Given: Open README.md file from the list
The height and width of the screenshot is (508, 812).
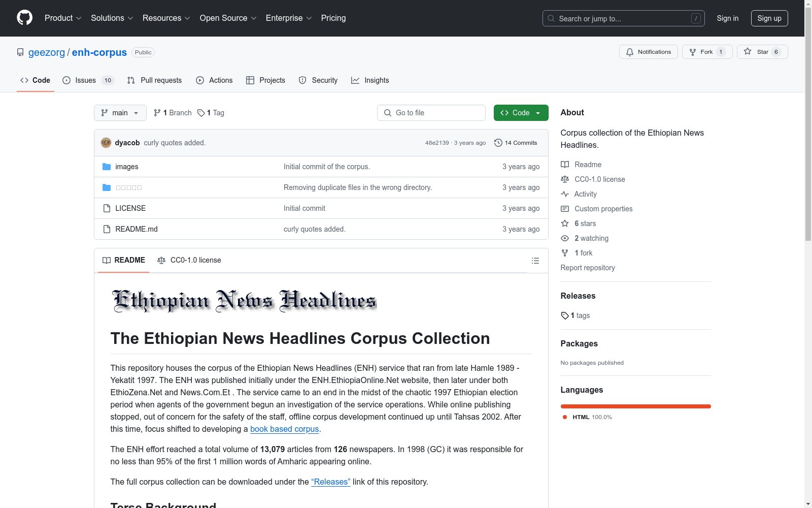Looking at the screenshot, I should click(x=137, y=229).
